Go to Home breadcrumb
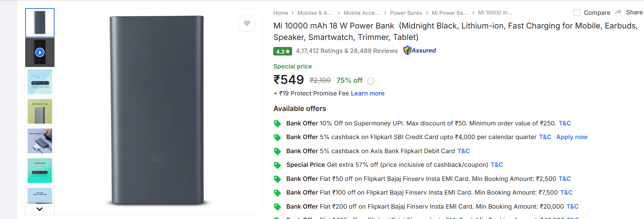The image size is (644, 219). (281, 13)
